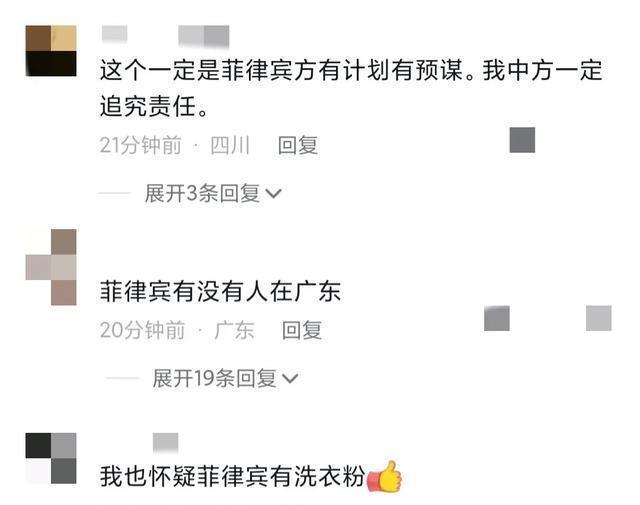This screenshot has height=505, width=640.
Task: Expand 展开3条回复 replies
Action: coord(213,193)
